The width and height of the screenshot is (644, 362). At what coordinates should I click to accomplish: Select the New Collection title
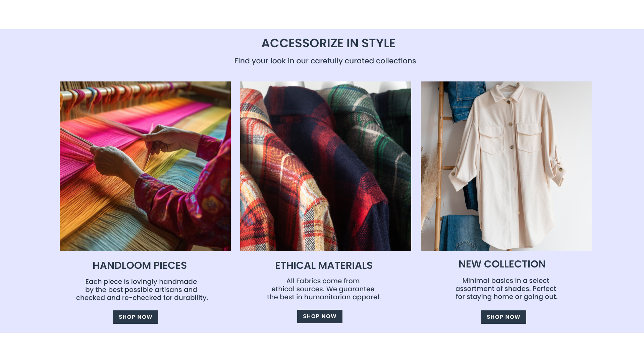[502, 264]
